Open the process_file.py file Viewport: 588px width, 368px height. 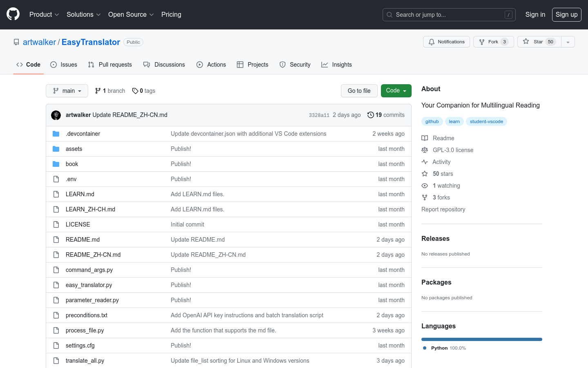[x=85, y=330]
